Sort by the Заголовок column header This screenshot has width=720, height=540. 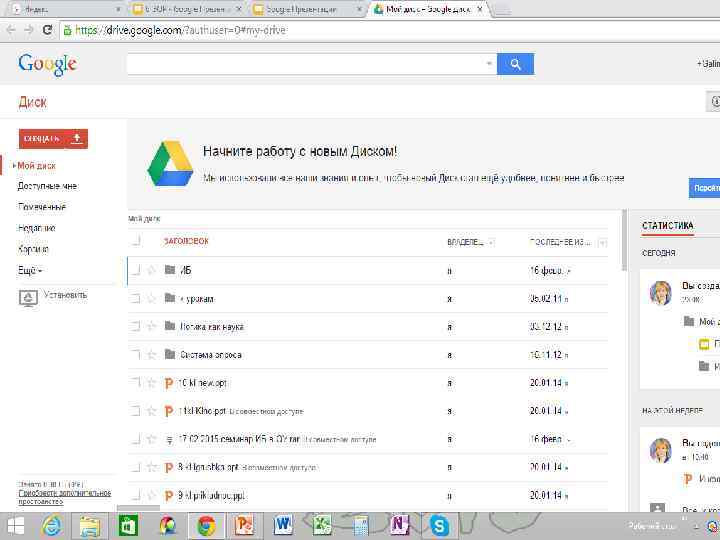[186, 241]
